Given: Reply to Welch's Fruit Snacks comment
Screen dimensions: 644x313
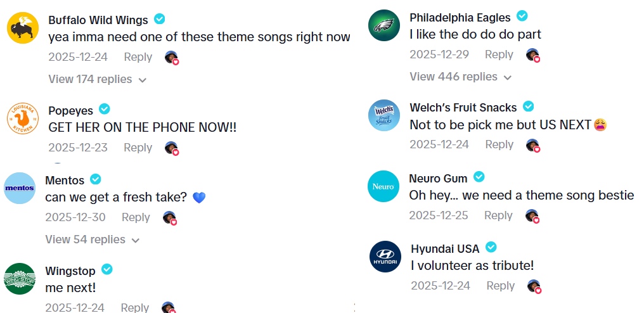Looking at the screenshot, I should pyautogui.click(x=499, y=144).
